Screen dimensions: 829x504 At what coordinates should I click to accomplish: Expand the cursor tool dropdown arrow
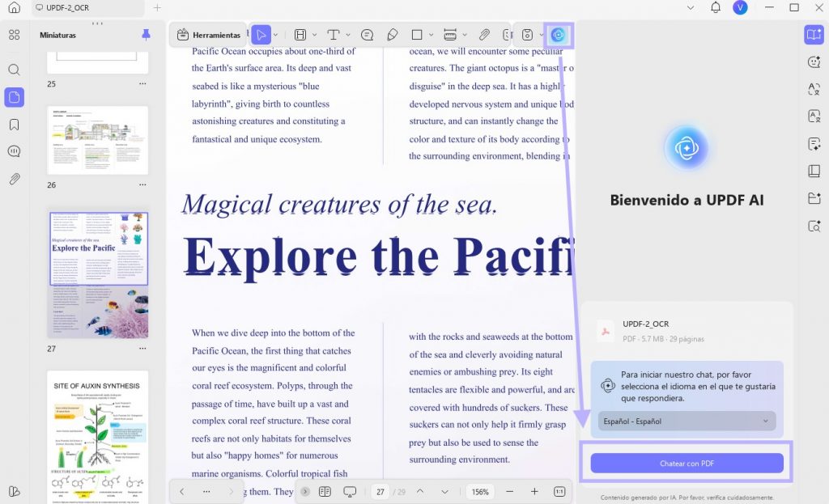(x=276, y=35)
